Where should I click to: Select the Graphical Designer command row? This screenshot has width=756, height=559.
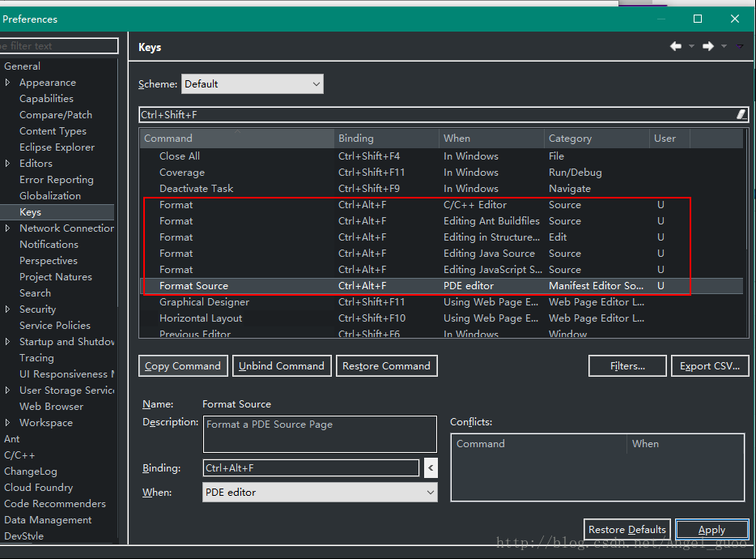coord(441,302)
